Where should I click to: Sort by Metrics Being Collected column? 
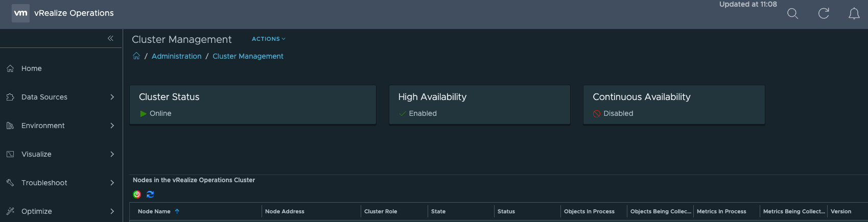tap(794, 211)
